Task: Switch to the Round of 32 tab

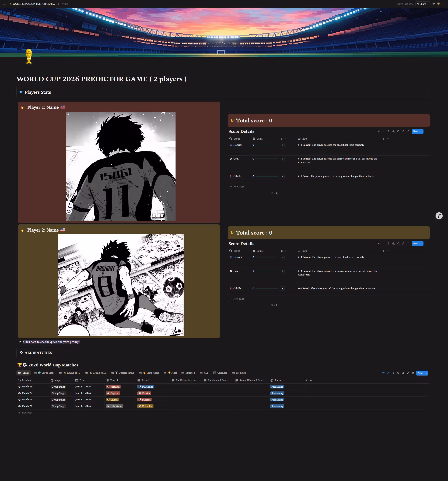Action: (70, 373)
